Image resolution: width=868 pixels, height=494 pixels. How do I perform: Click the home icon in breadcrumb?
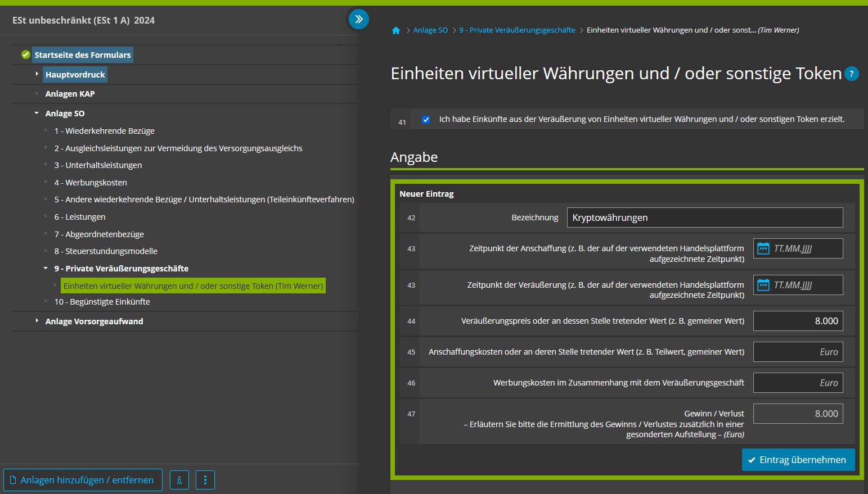pyautogui.click(x=396, y=30)
